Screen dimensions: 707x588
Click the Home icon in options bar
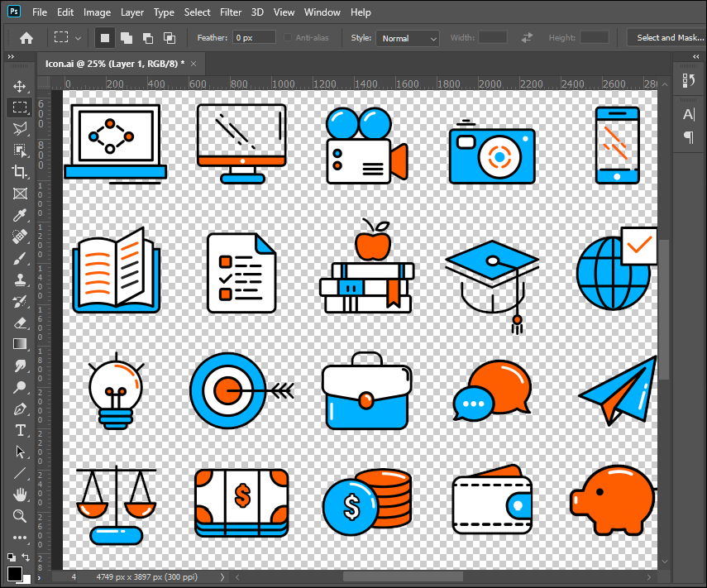click(x=26, y=38)
